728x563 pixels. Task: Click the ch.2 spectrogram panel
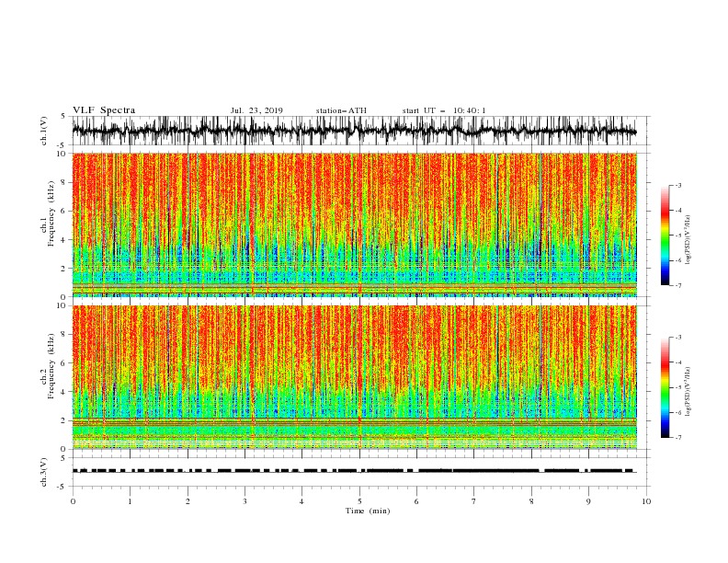[x=354, y=377]
